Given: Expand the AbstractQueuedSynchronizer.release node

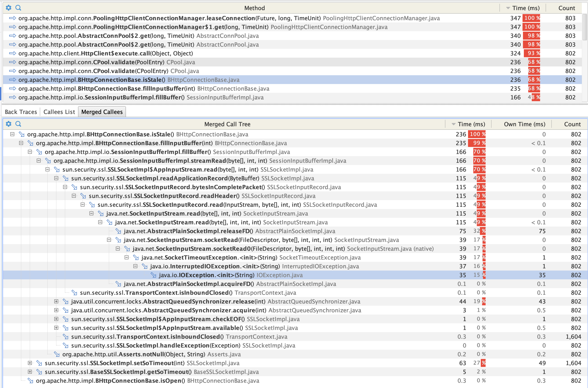Looking at the screenshot, I should pyautogui.click(x=56, y=301).
